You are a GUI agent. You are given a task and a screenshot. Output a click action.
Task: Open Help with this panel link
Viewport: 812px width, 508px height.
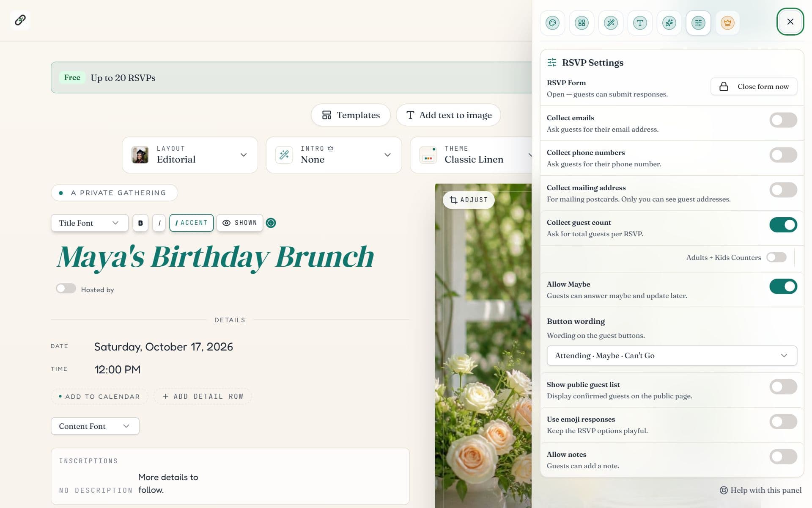tap(760, 490)
